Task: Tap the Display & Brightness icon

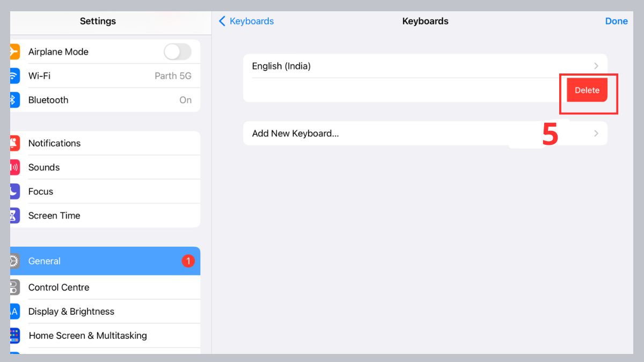Action: [x=15, y=311]
